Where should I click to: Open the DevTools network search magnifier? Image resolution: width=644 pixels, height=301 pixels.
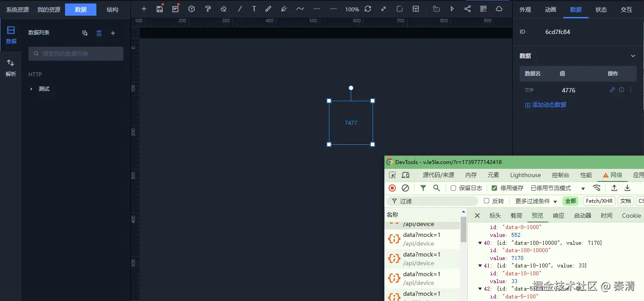[x=436, y=188]
